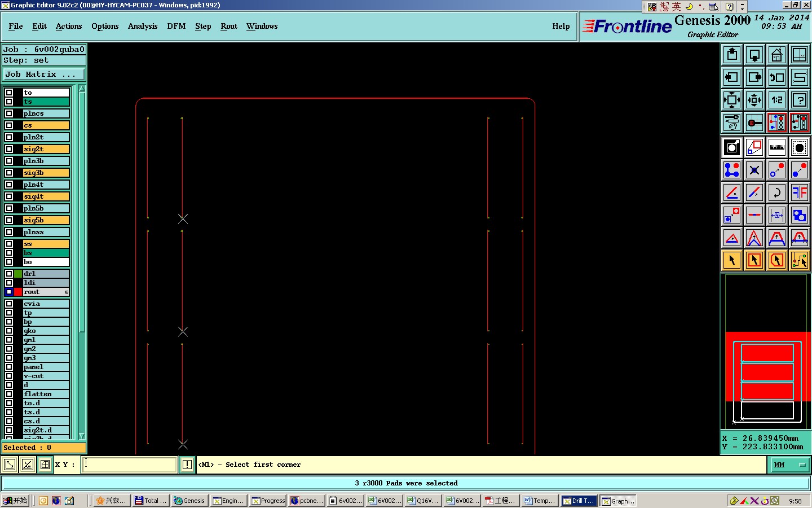Open Genesis in the taskbar

coord(189,501)
